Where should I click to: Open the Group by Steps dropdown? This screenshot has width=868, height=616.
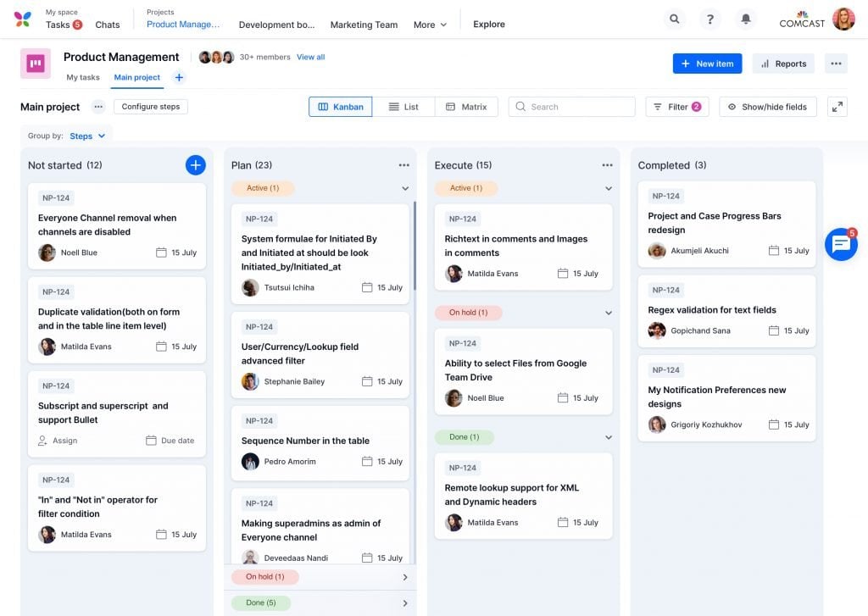(x=87, y=136)
